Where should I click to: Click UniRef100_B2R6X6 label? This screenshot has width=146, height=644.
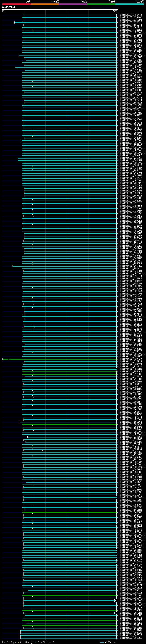point(131,321)
